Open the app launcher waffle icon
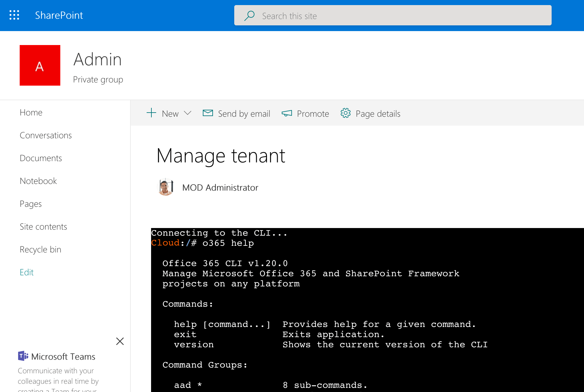Image resolution: width=584 pixels, height=392 pixels. tap(14, 15)
